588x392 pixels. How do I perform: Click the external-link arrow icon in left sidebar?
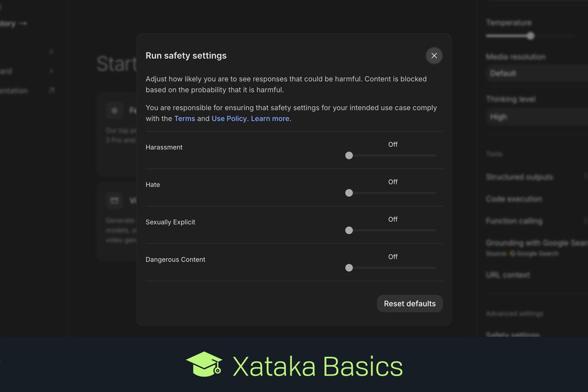coord(52,90)
